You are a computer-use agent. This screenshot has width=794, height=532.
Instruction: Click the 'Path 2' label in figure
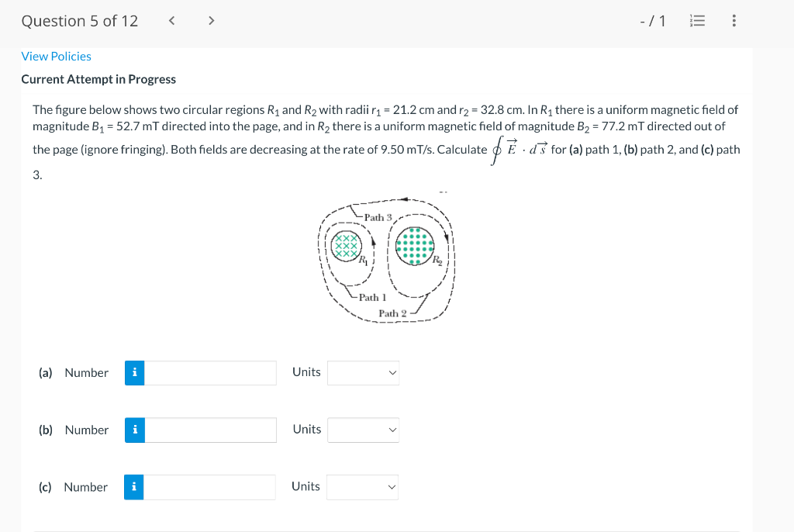click(x=392, y=313)
